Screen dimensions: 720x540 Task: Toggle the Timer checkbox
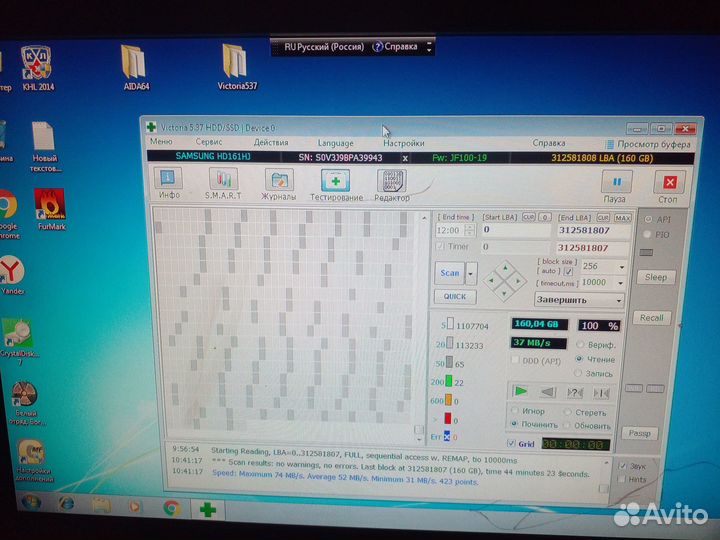pos(440,246)
